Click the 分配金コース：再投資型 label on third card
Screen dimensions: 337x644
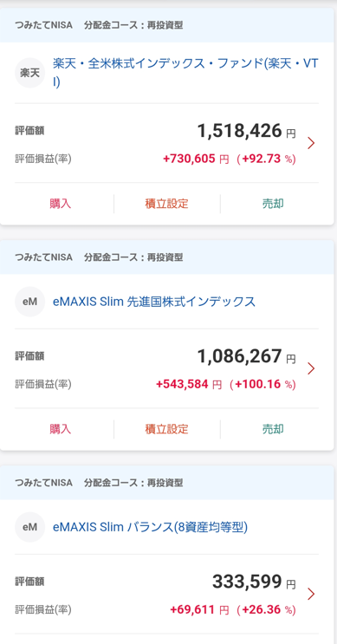[133, 483]
